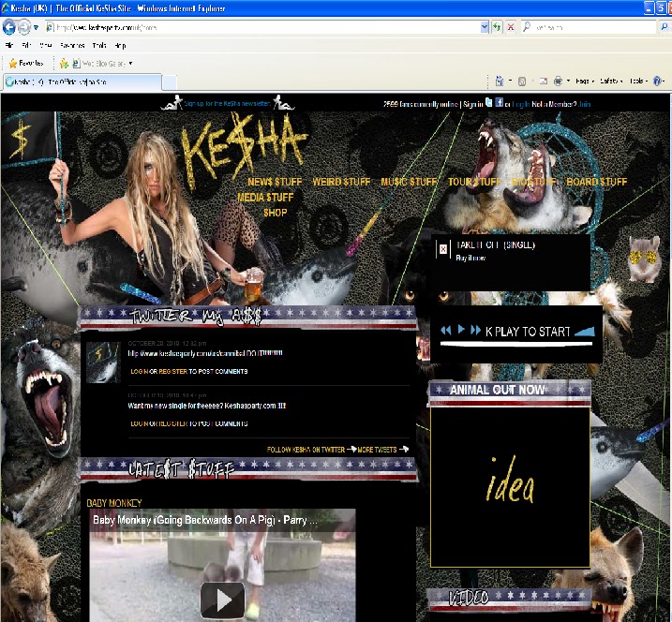Play the Baby Monkey video
The width and height of the screenshot is (672, 622).
click(222, 600)
